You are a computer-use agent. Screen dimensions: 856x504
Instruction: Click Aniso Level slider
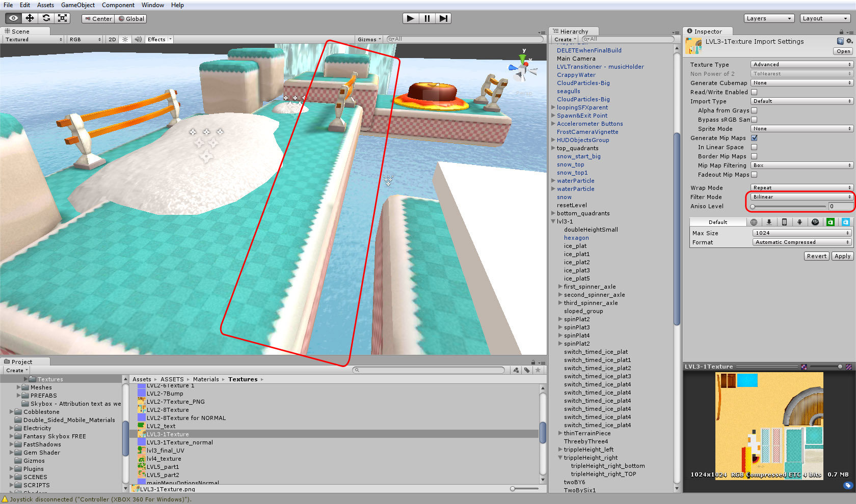pyautogui.click(x=789, y=206)
